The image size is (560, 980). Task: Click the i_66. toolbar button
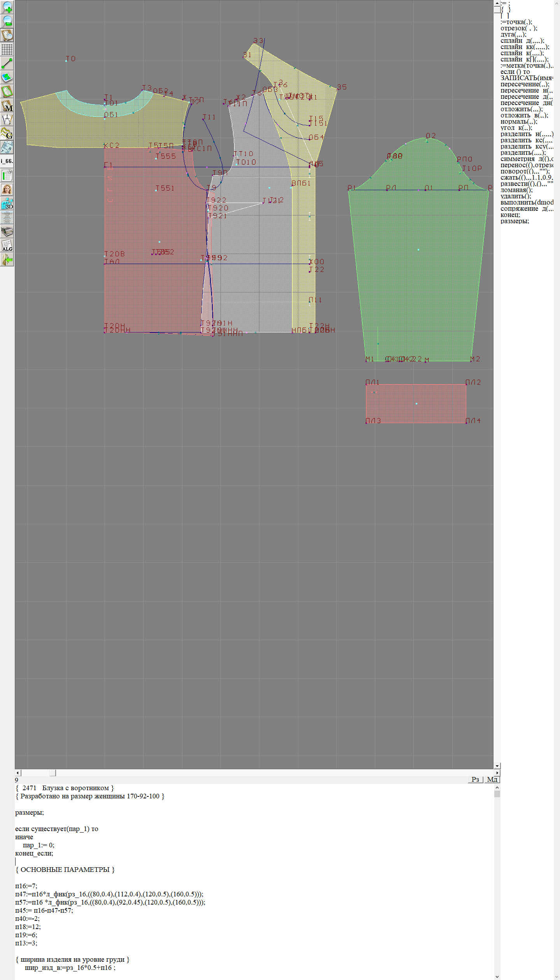click(7, 161)
